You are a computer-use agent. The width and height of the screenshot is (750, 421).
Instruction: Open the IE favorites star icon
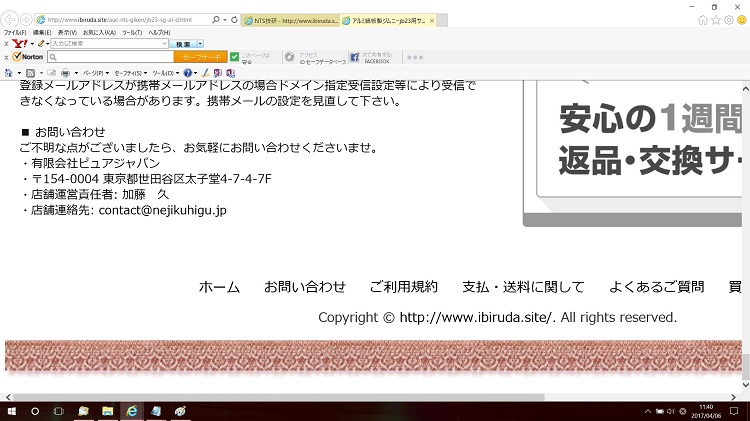pos(716,19)
